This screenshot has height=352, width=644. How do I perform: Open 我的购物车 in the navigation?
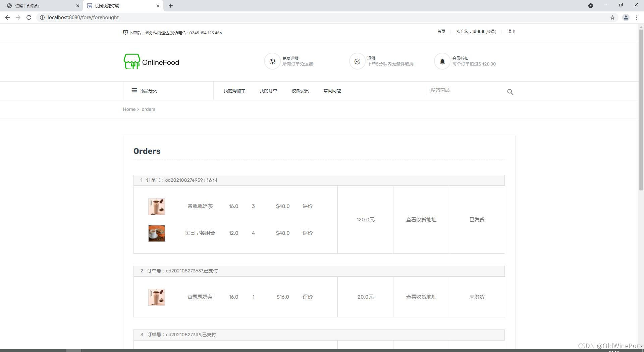pos(234,91)
